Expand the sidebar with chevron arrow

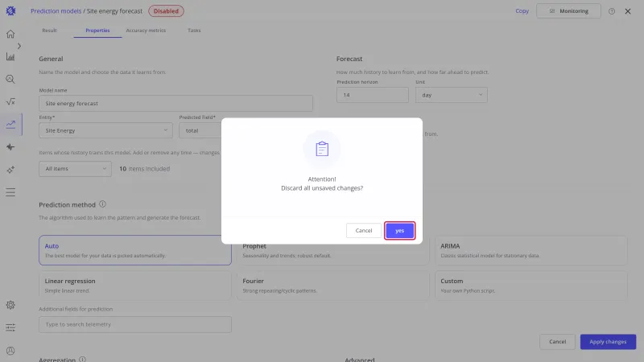(x=19, y=46)
